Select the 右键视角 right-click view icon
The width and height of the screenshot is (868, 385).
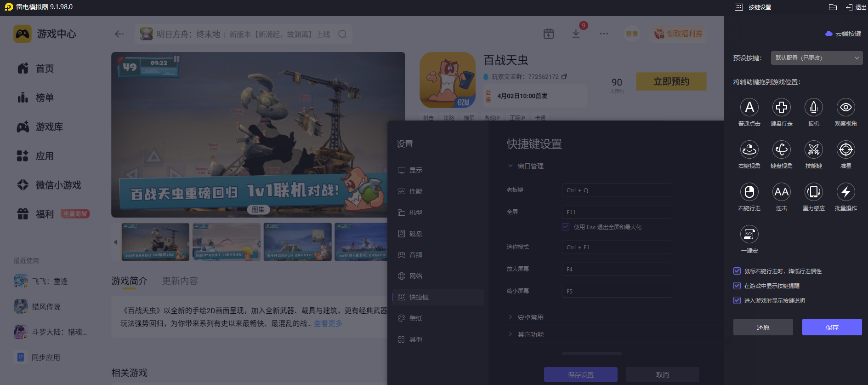(x=749, y=149)
